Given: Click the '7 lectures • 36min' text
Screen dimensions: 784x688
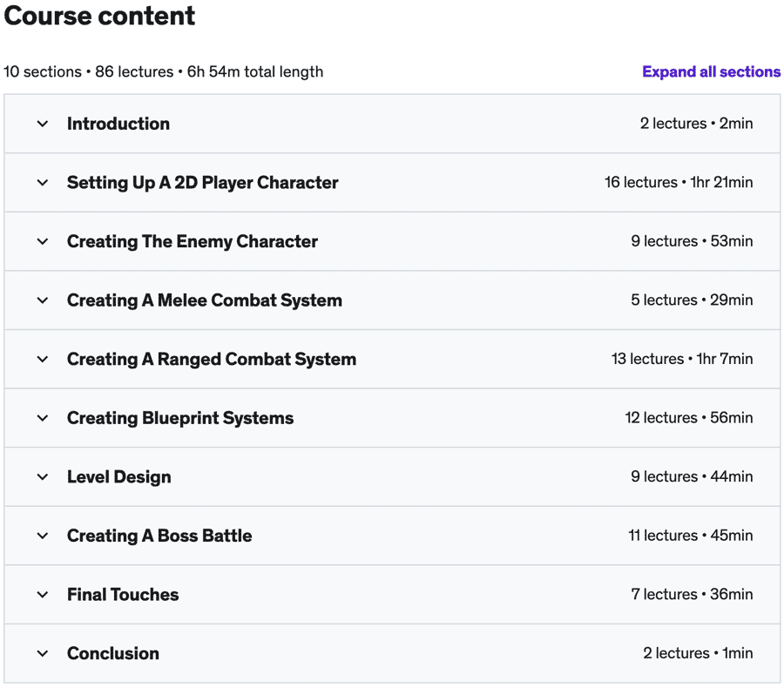Looking at the screenshot, I should pos(692,595).
